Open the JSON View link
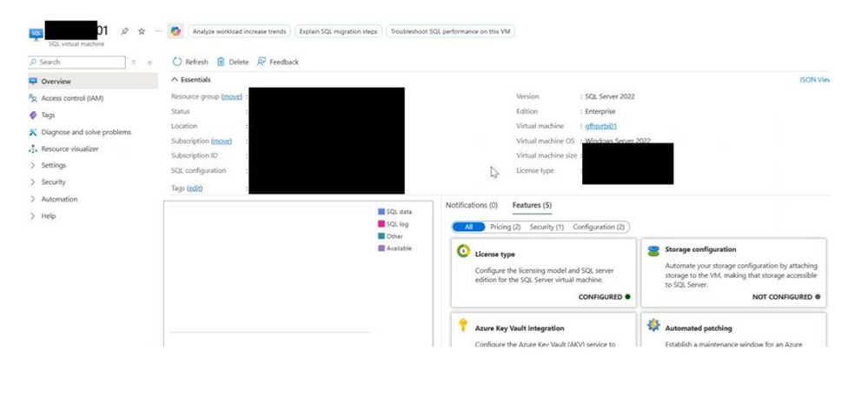Image resolution: width=868 pixels, height=410 pixels. click(x=814, y=80)
